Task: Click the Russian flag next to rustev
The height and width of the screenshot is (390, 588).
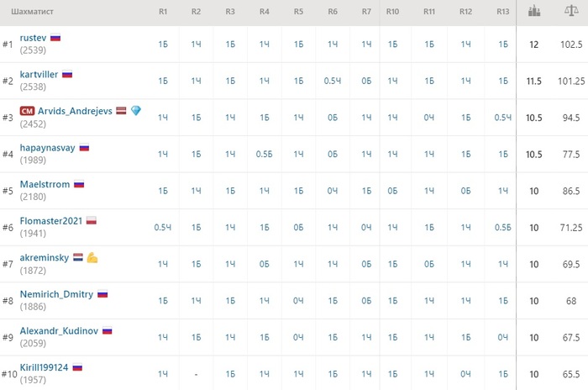Action: pyautogui.click(x=55, y=38)
